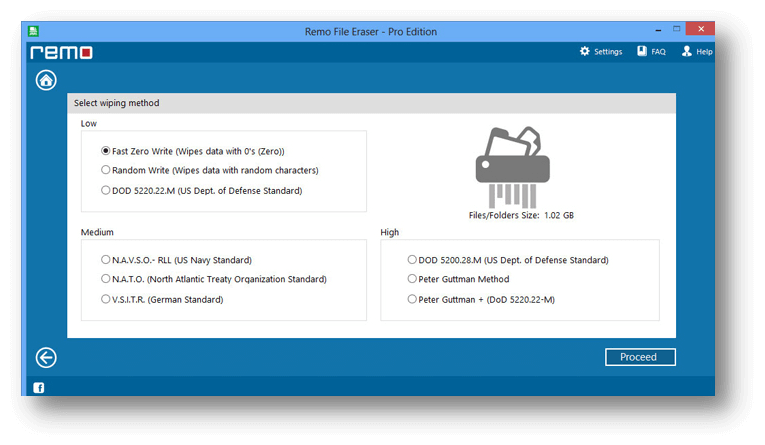The width and height of the screenshot is (765, 445).
Task: Choose N.A.T.O. standard wiping method
Action: [214, 279]
